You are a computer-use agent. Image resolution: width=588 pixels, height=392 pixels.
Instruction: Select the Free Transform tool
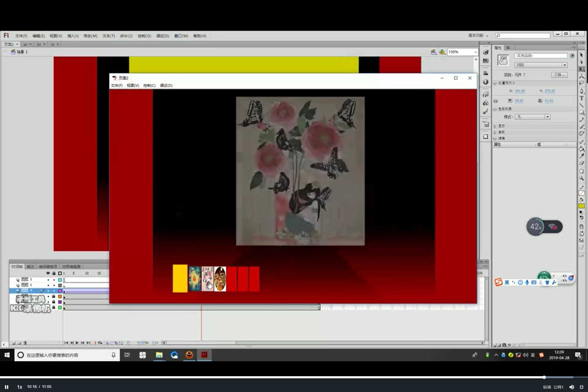(x=581, y=69)
